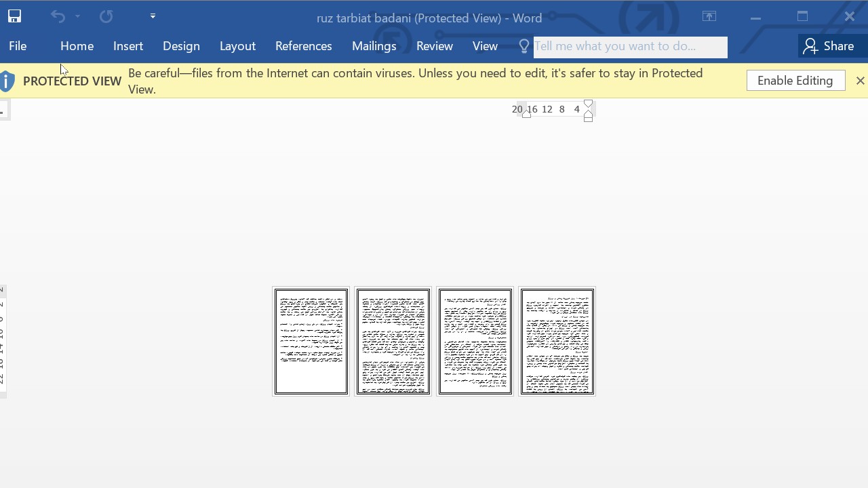This screenshot has width=868, height=488.
Task: Open the Undo history dropdown arrow
Action: click(78, 16)
